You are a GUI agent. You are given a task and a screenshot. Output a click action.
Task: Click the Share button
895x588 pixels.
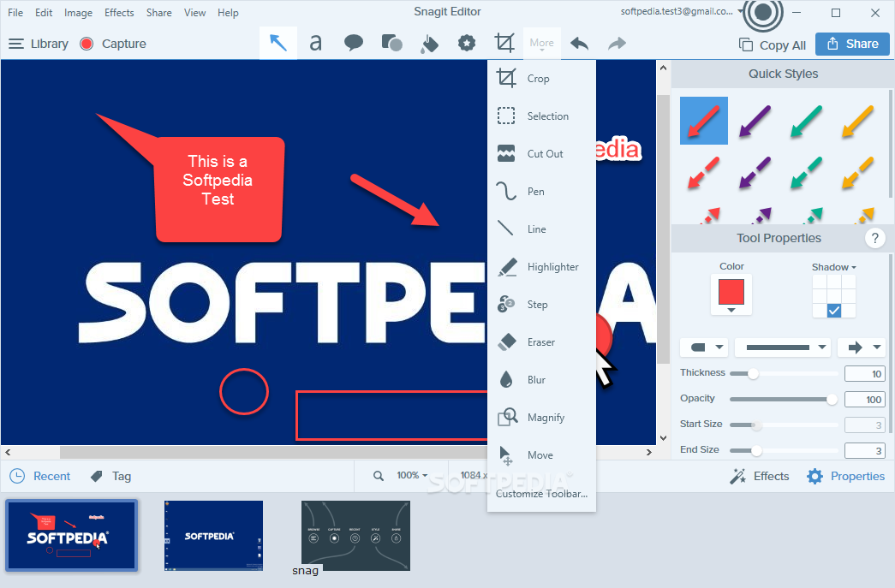pos(852,44)
